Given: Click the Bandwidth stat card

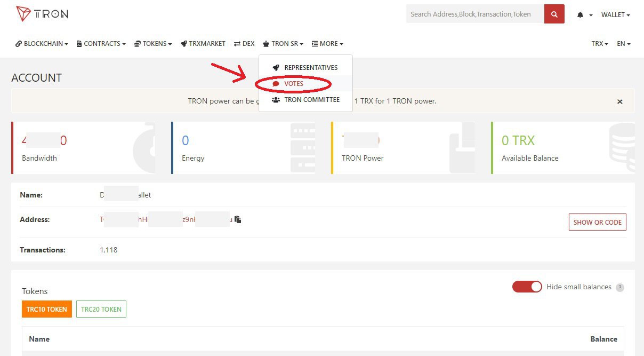Looking at the screenshot, I should coord(83,147).
